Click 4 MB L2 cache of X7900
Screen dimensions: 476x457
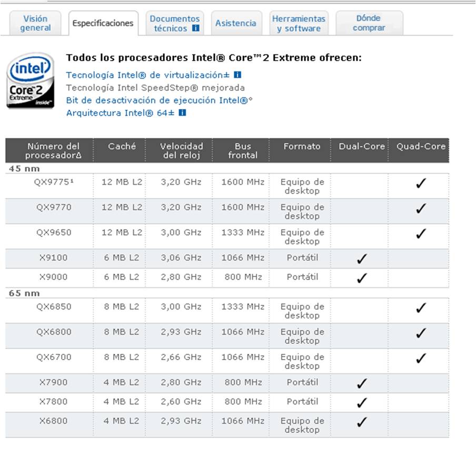[122, 382]
